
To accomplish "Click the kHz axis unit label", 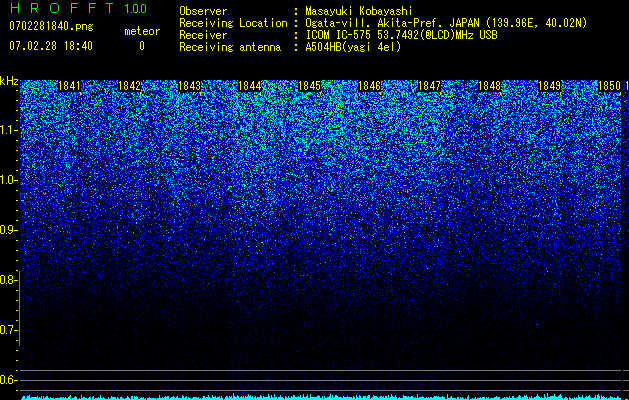I will (9, 81).
